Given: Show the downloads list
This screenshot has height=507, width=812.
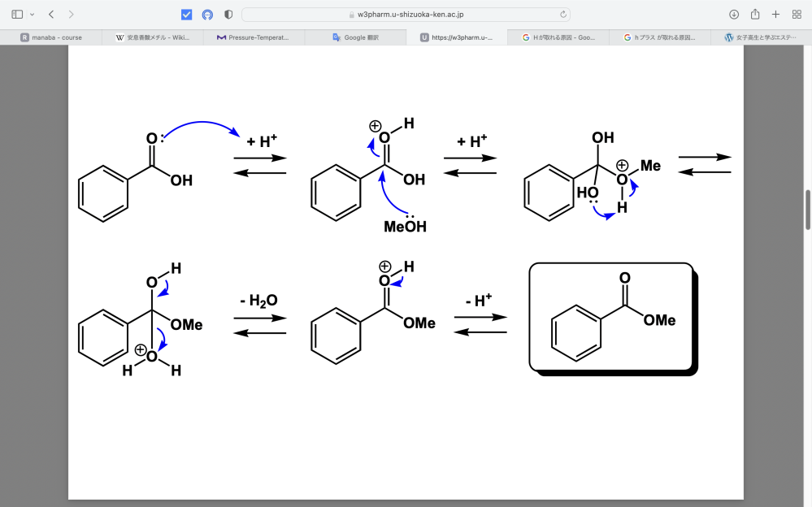Looking at the screenshot, I should tap(734, 15).
